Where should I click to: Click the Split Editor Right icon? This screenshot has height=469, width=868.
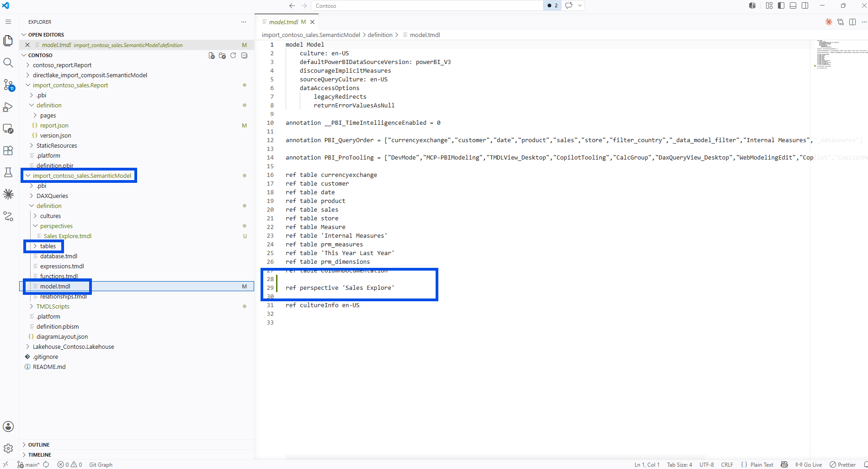(x=852, y=22)
